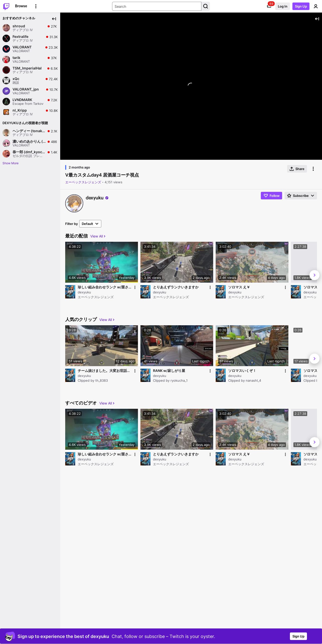Open options for RANK w/寂しがり屋 clip
The width and height of the screenshot is (322, 644).
210,371
